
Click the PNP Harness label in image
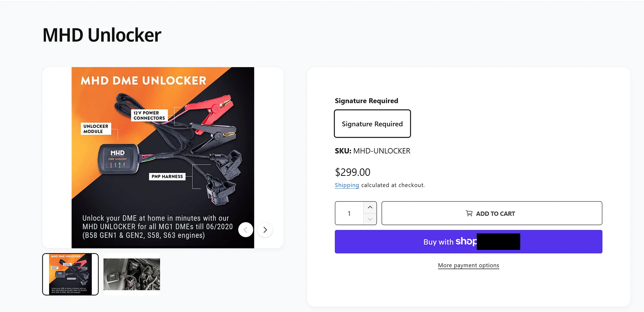pyautogui.click(x=167, y=176)
